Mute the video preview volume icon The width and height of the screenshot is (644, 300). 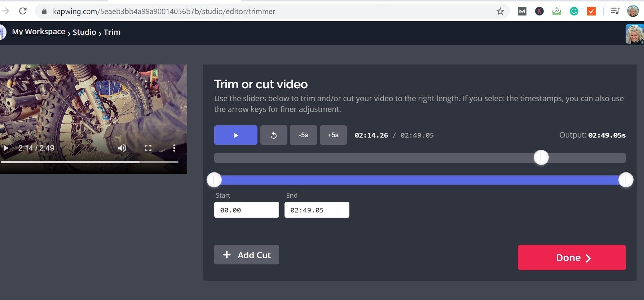pos(122,148)
